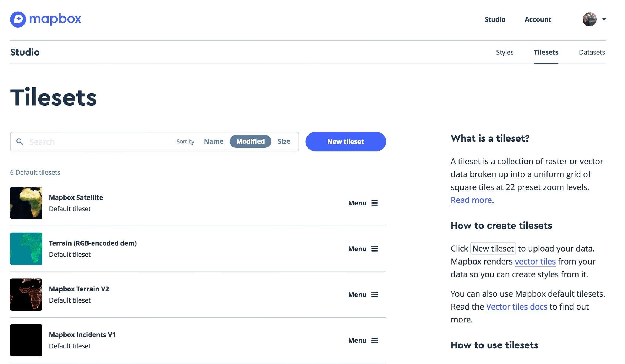
Task: Open the Vector tiles docs link
Action: pyautogui.click(x=516, y=307)
